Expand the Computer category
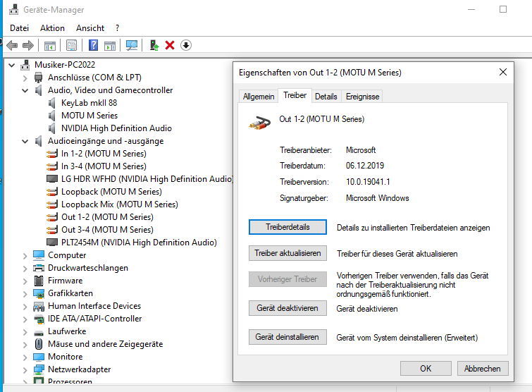 pos(25,255)
